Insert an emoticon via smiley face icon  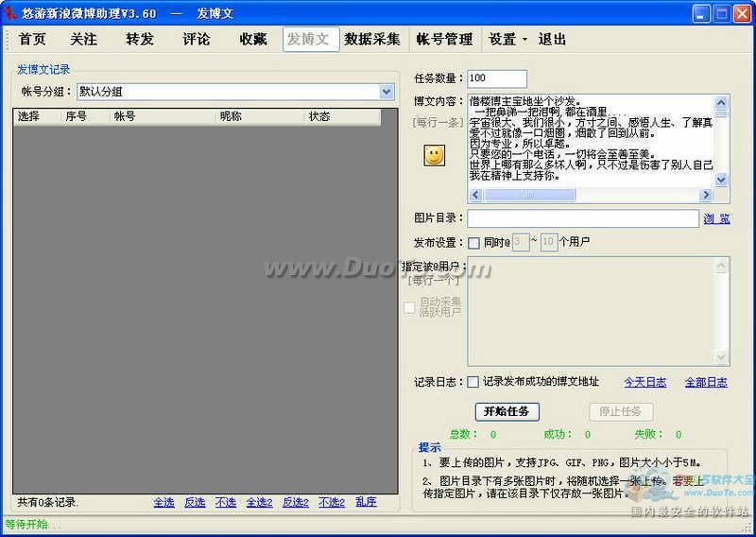[x=434, y=155]
